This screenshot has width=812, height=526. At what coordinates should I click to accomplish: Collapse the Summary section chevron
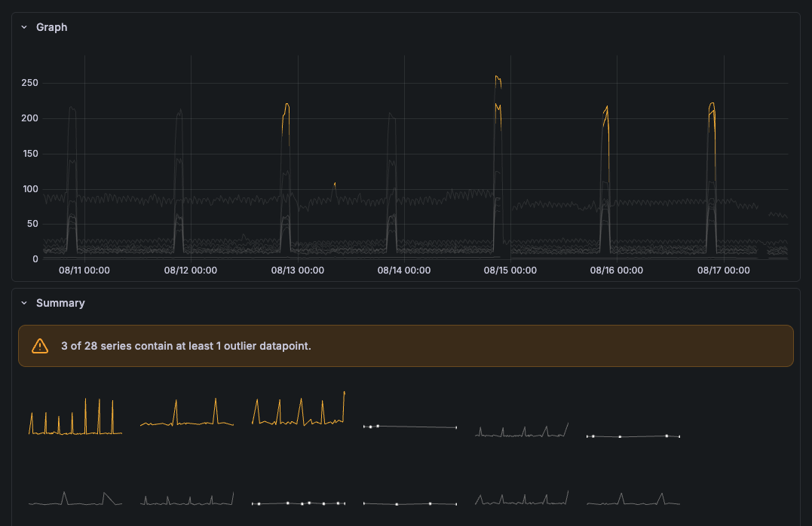(24, 304)
